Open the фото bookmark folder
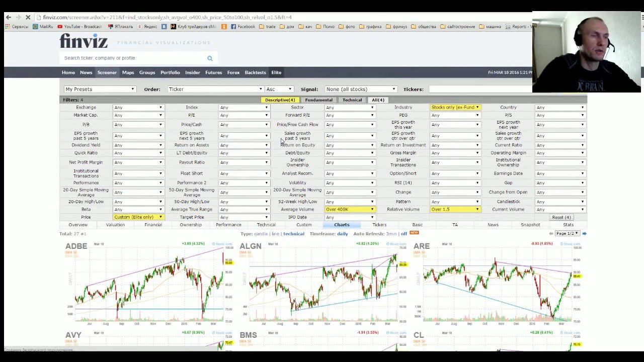Image resolution: width=644 pixels, height=362 pixels. tap(347, 27)
